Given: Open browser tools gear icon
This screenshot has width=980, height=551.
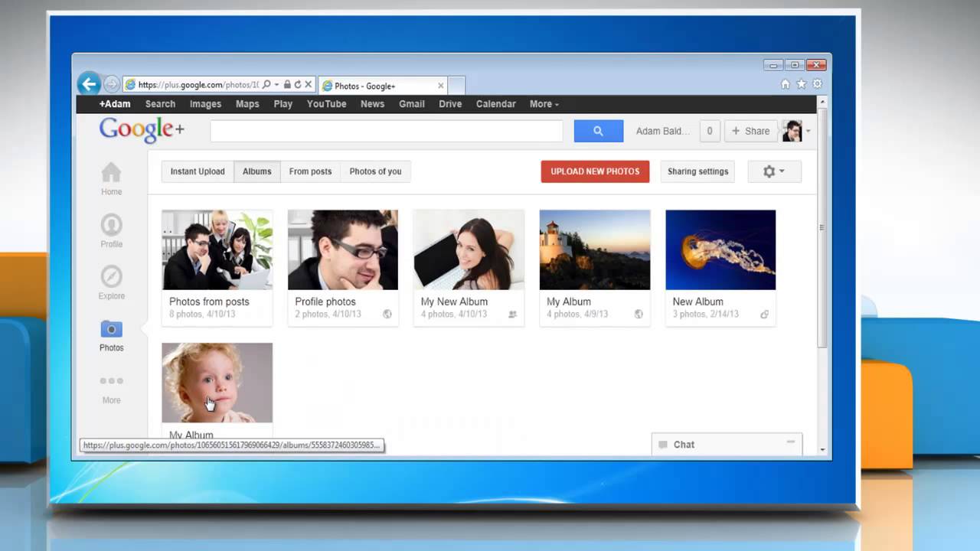Looking at the screenshot, I should pyautogui.click(x=817, y=84).
